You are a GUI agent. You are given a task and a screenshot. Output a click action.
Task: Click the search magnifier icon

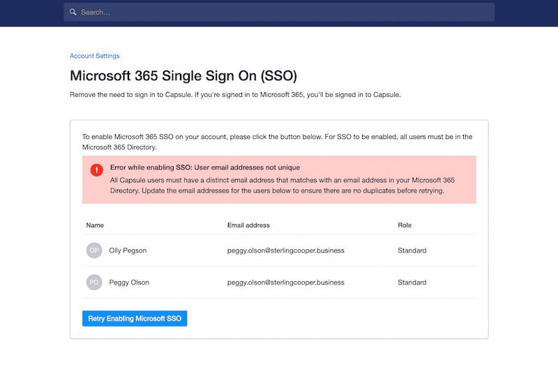(x=73, y=12)
